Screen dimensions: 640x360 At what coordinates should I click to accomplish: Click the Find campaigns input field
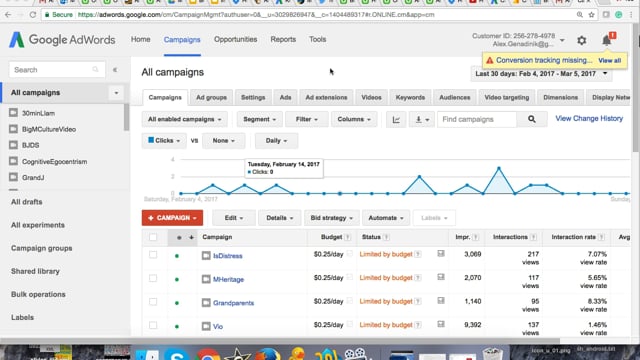[x=477, y=119]
